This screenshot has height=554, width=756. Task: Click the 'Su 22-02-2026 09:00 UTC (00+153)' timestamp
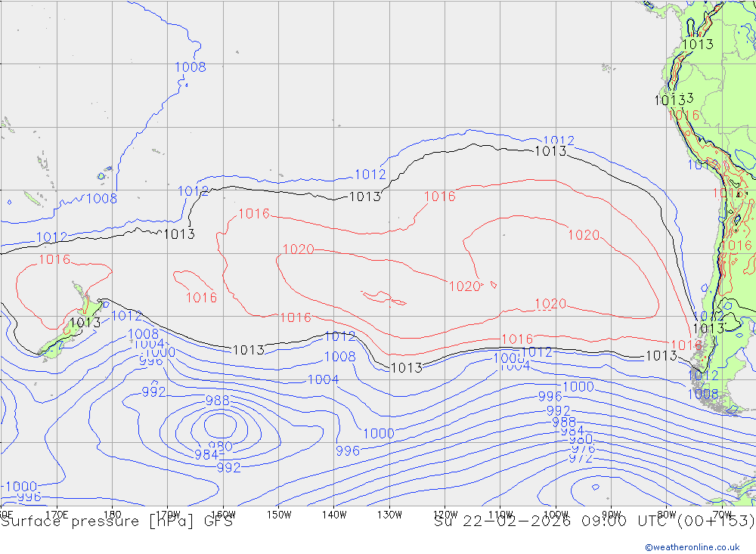(594, 522)
